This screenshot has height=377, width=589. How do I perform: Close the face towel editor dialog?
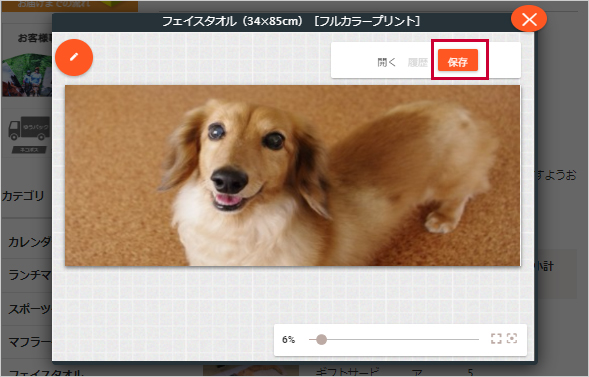(529, 19)
